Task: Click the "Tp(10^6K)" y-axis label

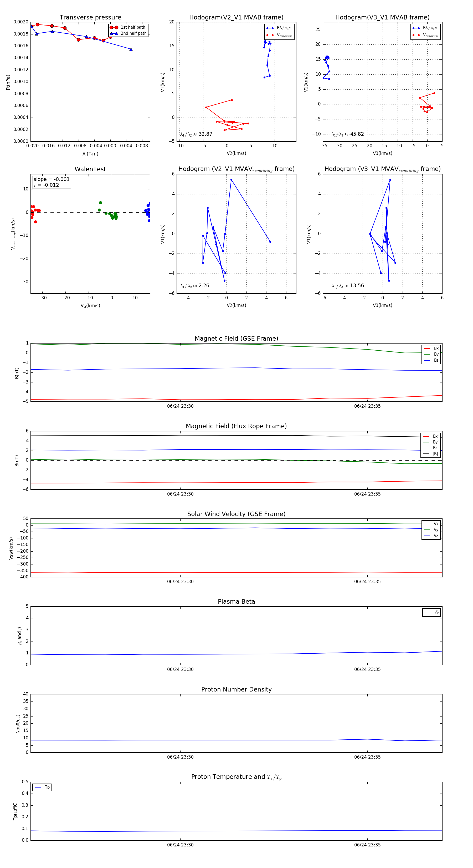Action: point(15,811)
